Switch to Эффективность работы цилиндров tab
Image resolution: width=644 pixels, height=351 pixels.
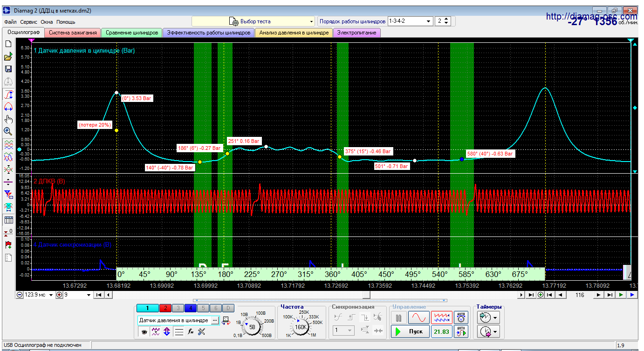click(x=209, y=33)
